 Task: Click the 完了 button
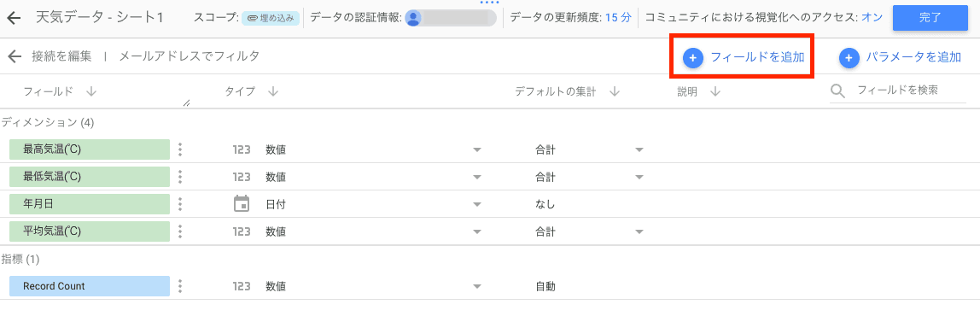pyautogui.click(x=930, y=17)
